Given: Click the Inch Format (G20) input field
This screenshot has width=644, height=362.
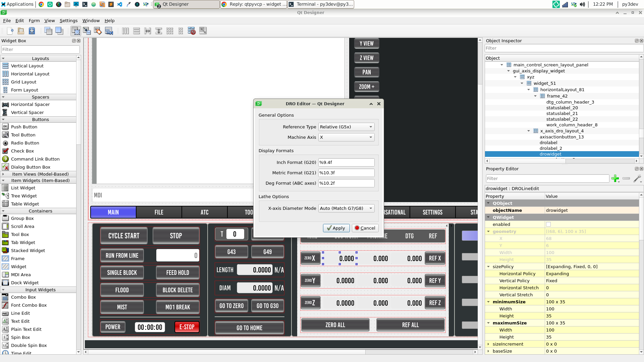Looking at the screenshot, I should tap(346, 163).
